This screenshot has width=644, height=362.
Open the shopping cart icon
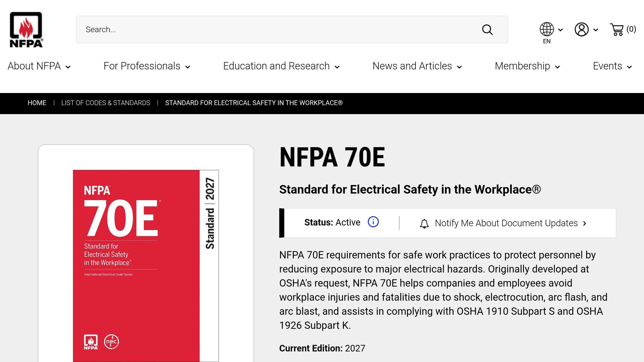[617, 30]
